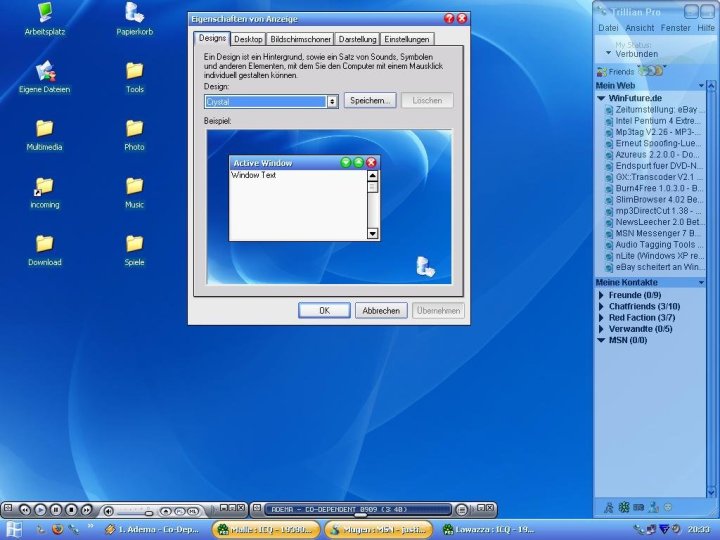
Task: Open the Start menu button
Action: coord(14,529)
